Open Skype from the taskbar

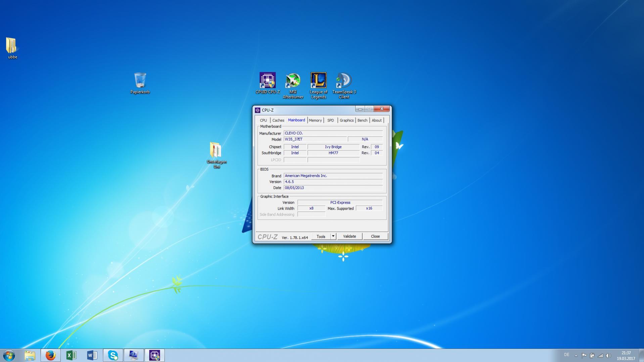113,355
